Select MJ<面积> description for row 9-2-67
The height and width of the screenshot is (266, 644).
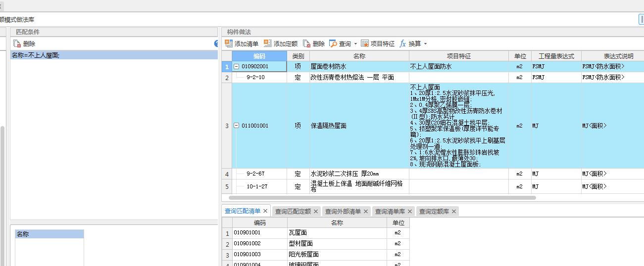point(613,174)
